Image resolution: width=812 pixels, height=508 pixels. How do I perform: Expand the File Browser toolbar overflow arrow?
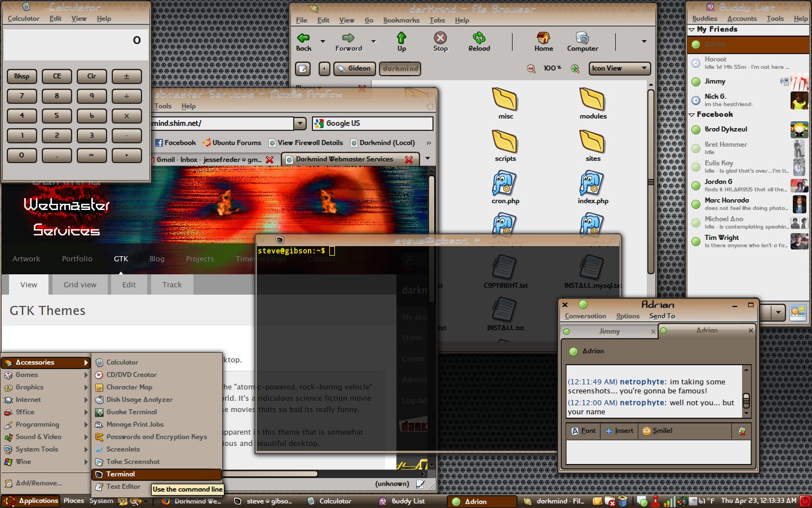pos(644,41)
